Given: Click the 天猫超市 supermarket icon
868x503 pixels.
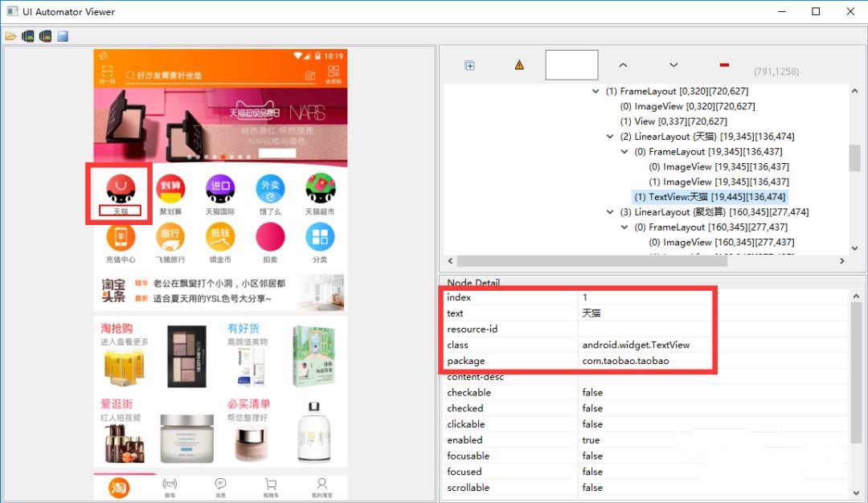Looking at the screenshot, I should [x=320, y=190].
